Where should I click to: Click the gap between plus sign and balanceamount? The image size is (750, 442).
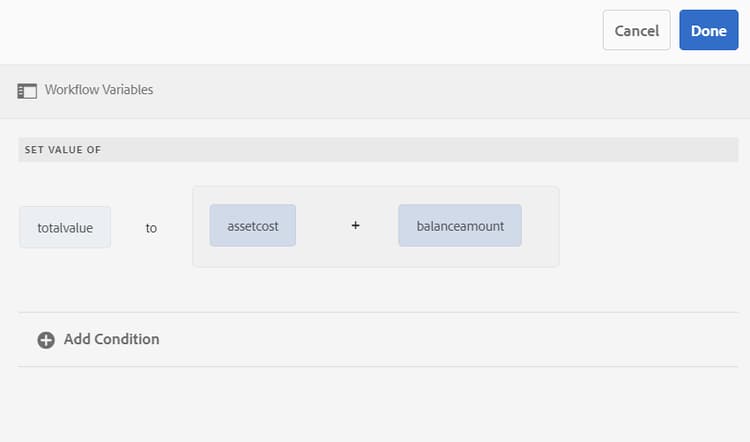tap(380, 226)
